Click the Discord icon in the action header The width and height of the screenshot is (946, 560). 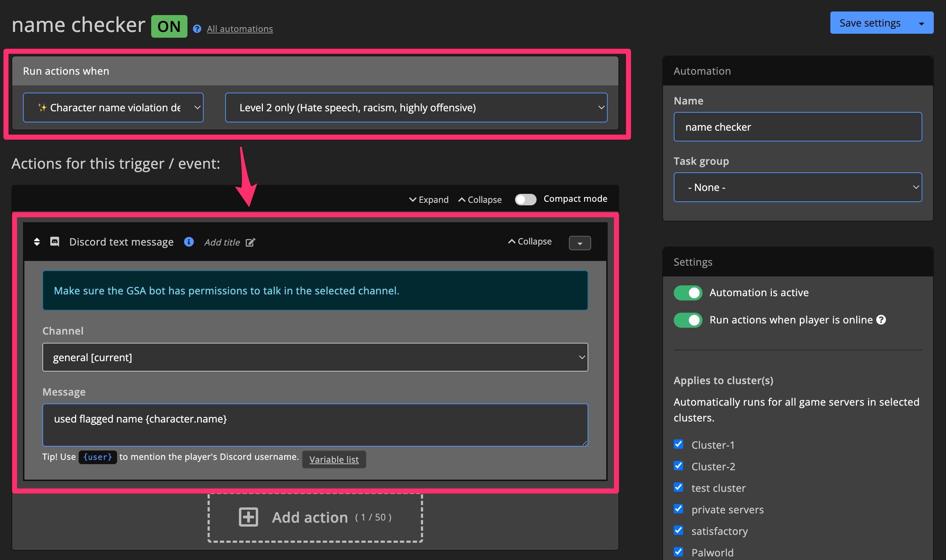coord(55,242)
